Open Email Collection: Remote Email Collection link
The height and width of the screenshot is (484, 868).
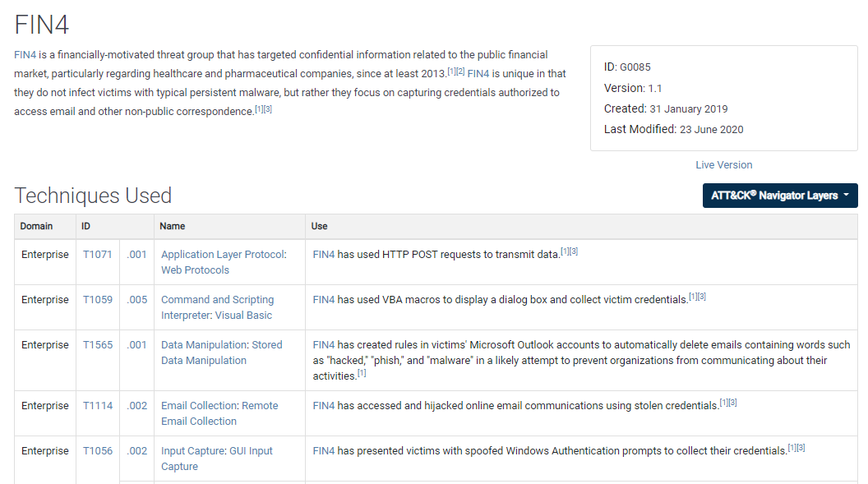(x=219, y=414)
